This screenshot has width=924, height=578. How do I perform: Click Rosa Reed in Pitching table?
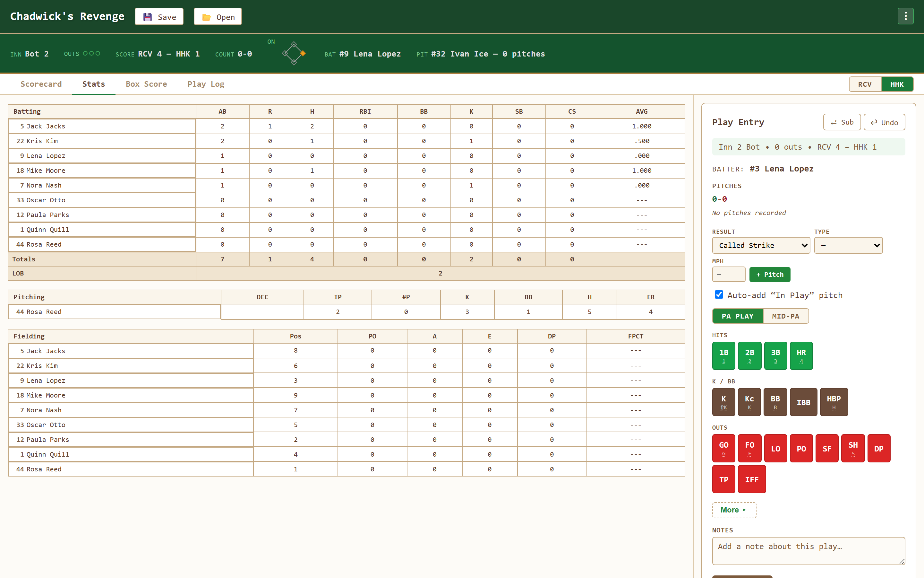115,312
